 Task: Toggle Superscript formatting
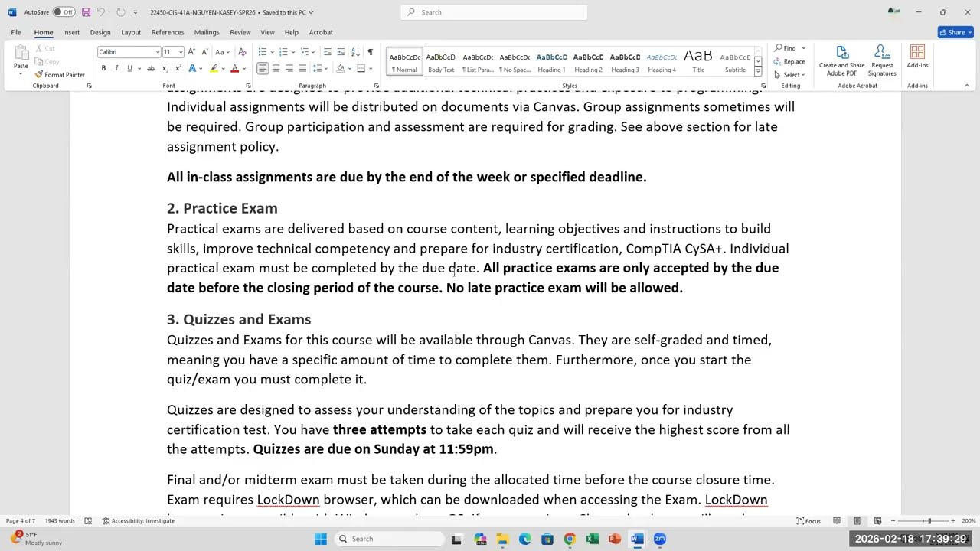click(177, 69)
